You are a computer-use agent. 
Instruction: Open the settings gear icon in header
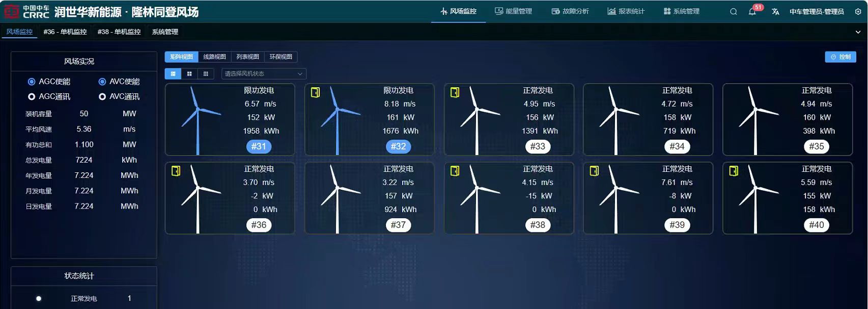(x=858, y=12)
